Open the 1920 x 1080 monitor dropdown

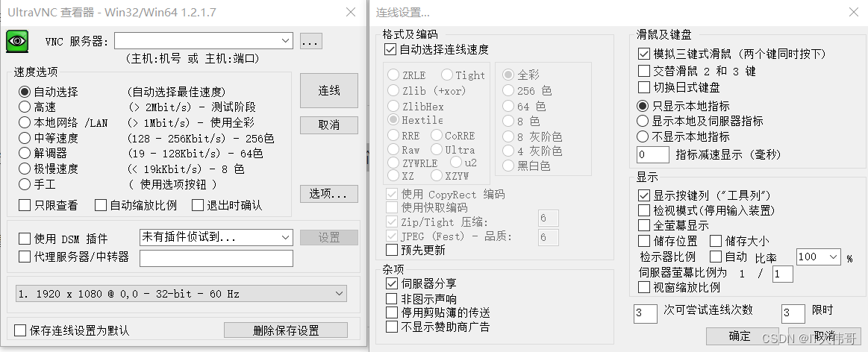181,294
